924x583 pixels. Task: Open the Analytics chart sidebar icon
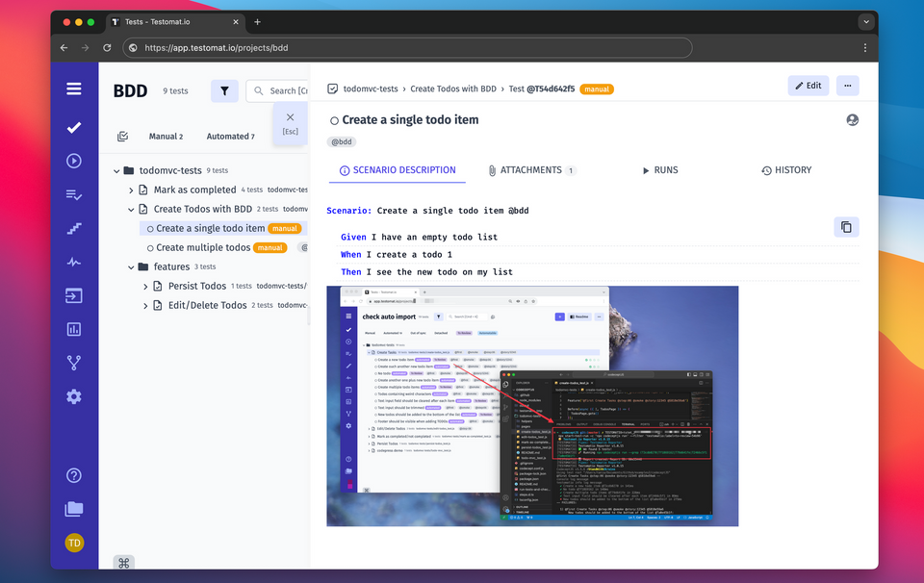point(74,329)
